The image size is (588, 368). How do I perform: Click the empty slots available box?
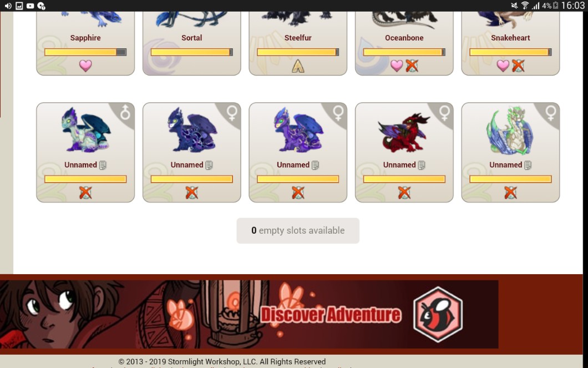(298, 231)
